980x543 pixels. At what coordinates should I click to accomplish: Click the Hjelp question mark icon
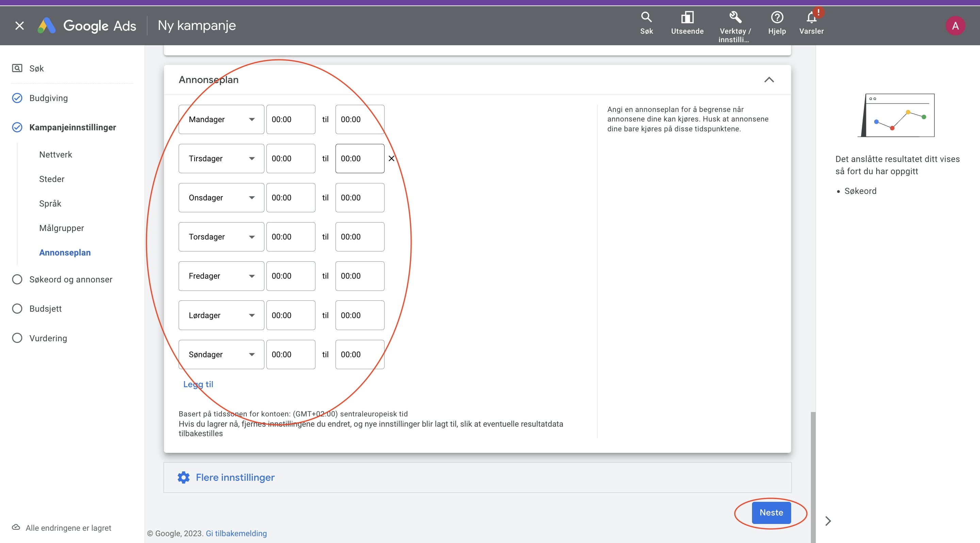(x=777, y=17)
